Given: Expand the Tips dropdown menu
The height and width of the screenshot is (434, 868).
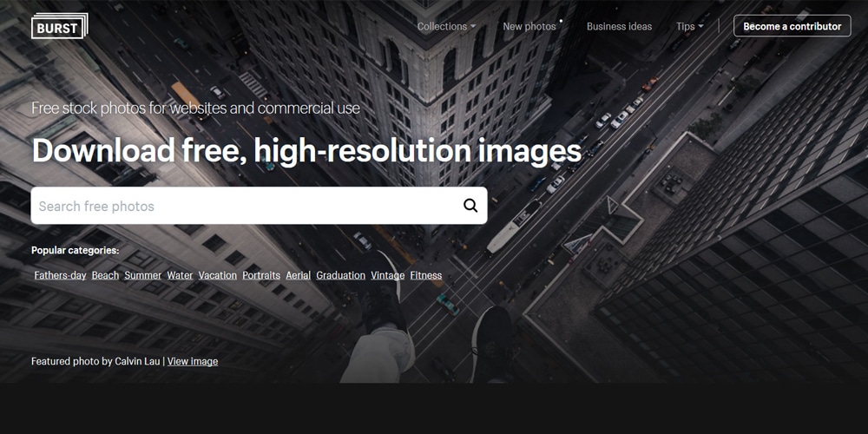Looking at the screenshot, I should point(690,27).
